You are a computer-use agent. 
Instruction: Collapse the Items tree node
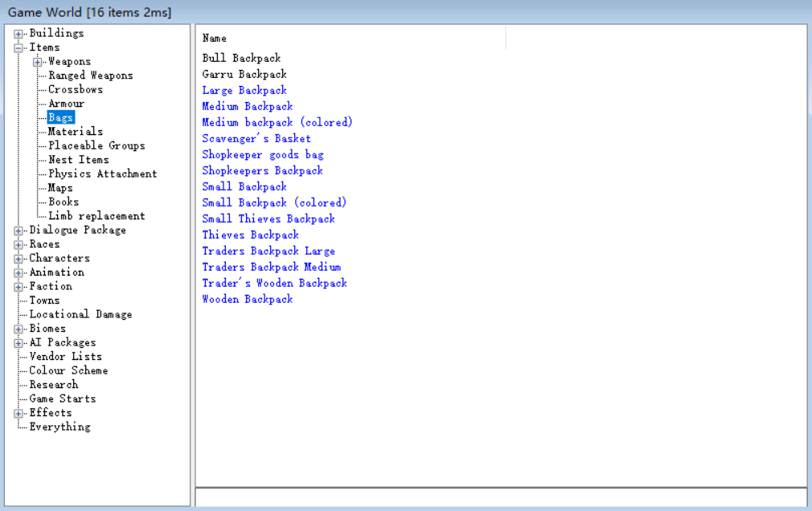coord(18,47)
